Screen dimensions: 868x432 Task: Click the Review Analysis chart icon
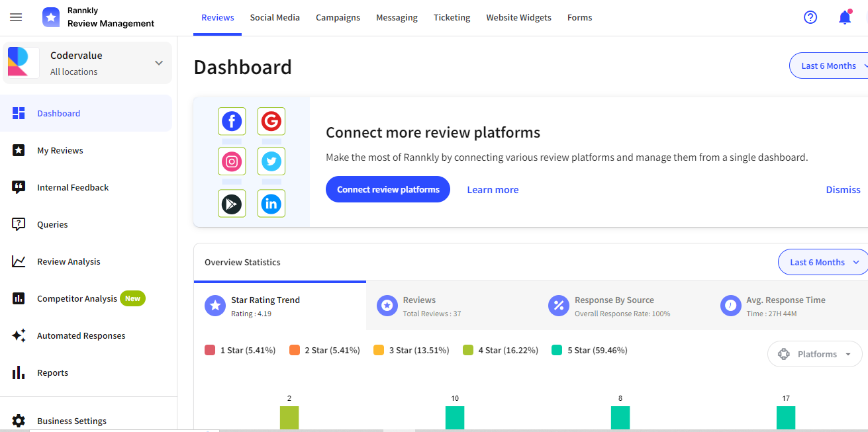pos(19,261)
